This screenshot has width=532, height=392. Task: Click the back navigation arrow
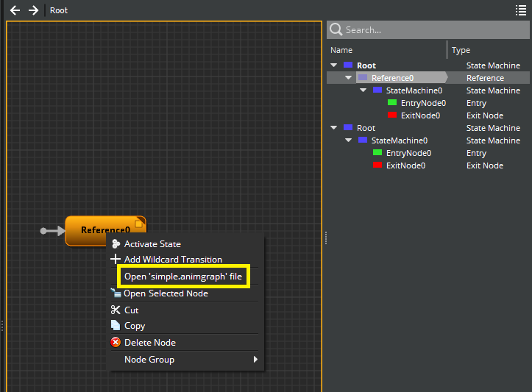coord(15,10)
